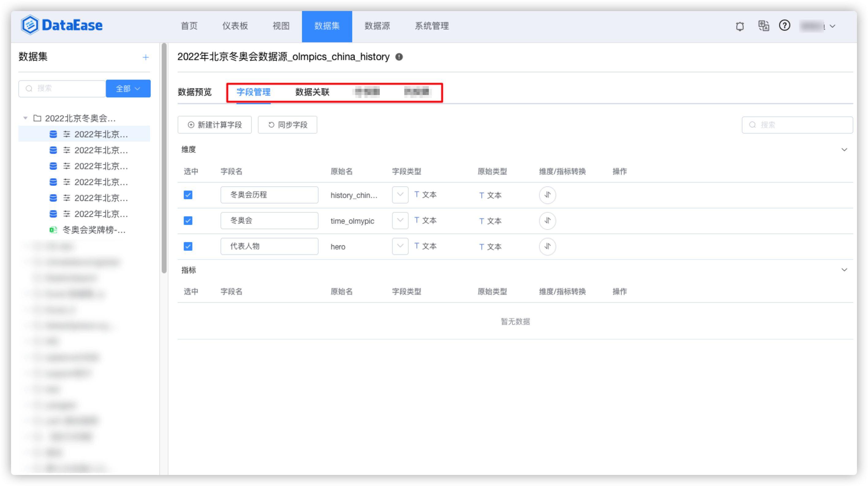Switch to the 数据关联 tab

(x=312, y=92)
